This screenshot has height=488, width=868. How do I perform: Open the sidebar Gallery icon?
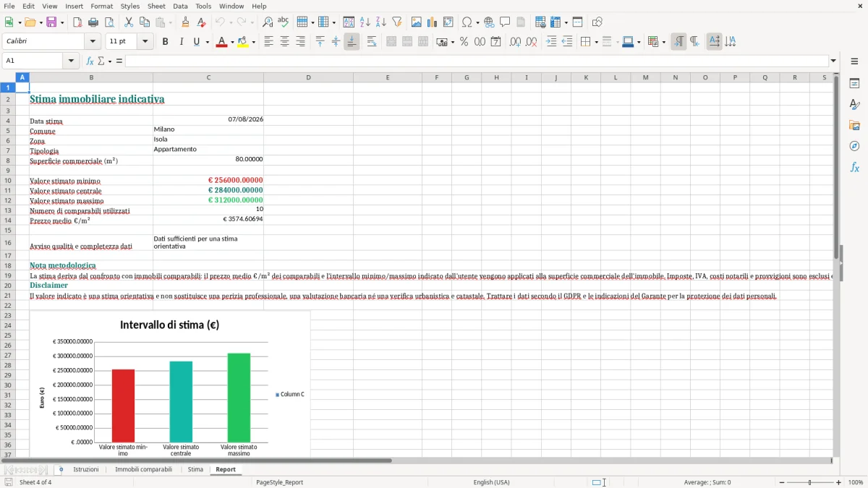854,125
